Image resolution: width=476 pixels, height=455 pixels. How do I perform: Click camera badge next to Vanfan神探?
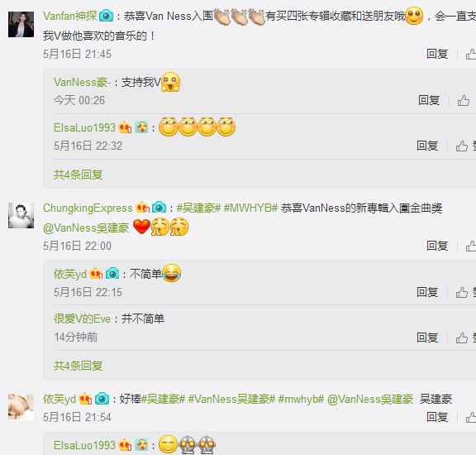click(x=107, y=16)
